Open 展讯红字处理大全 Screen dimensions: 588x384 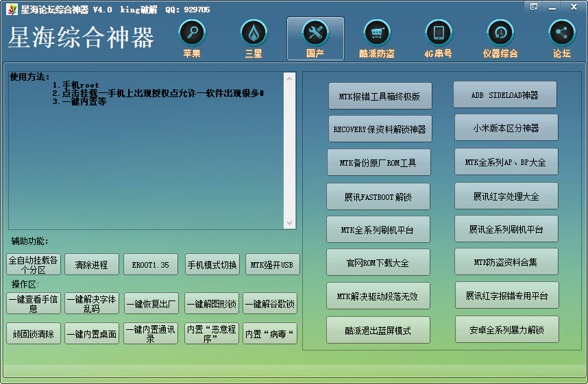pos(506,196)
